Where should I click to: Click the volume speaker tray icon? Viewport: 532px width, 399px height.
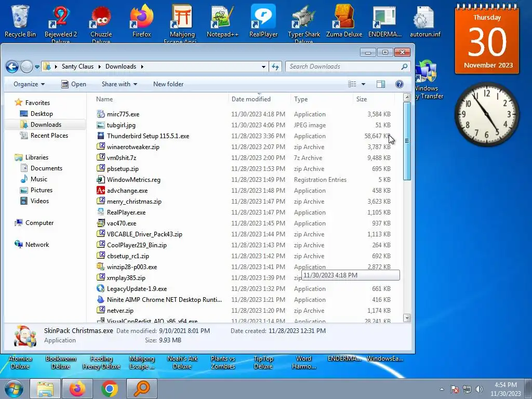pyautogui.click(x=479, y=389)
